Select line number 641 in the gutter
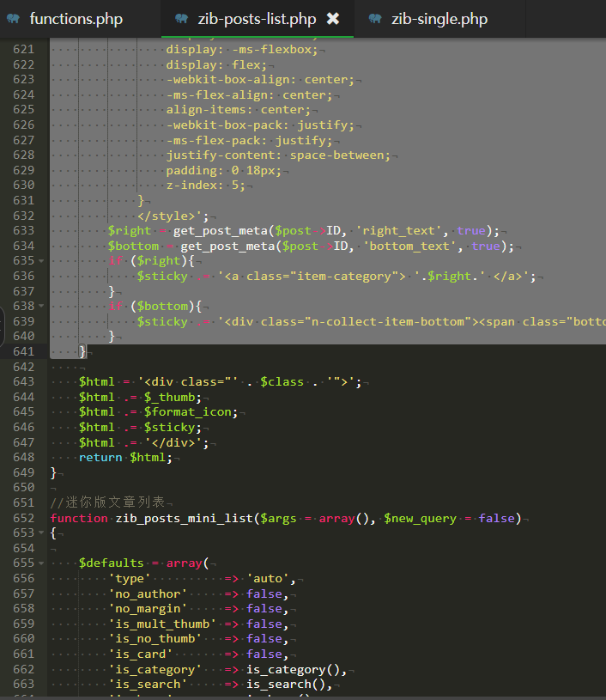Viewport: 606px width, 700px height. coord(23,351)
